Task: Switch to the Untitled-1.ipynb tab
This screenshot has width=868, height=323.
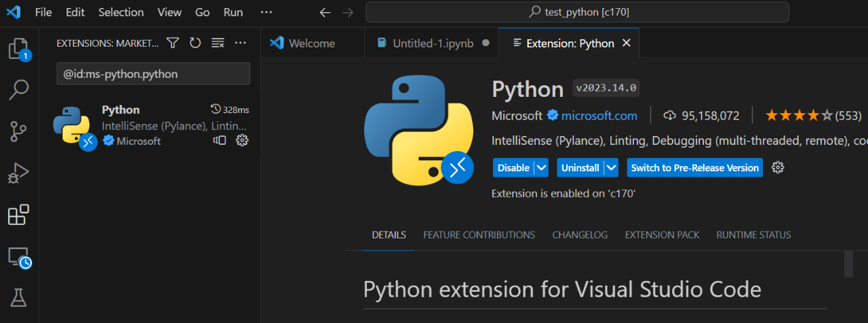Action: (433, 43)
